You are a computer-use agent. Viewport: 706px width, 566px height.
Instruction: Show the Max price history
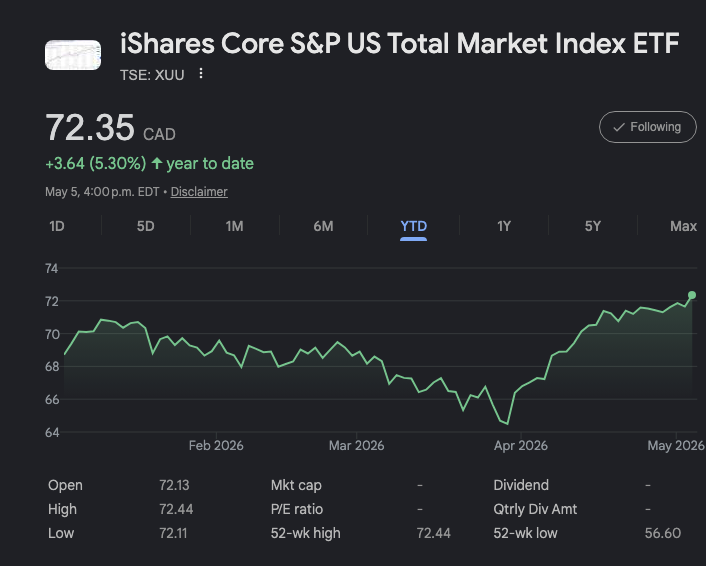click(x=683, y=226)
